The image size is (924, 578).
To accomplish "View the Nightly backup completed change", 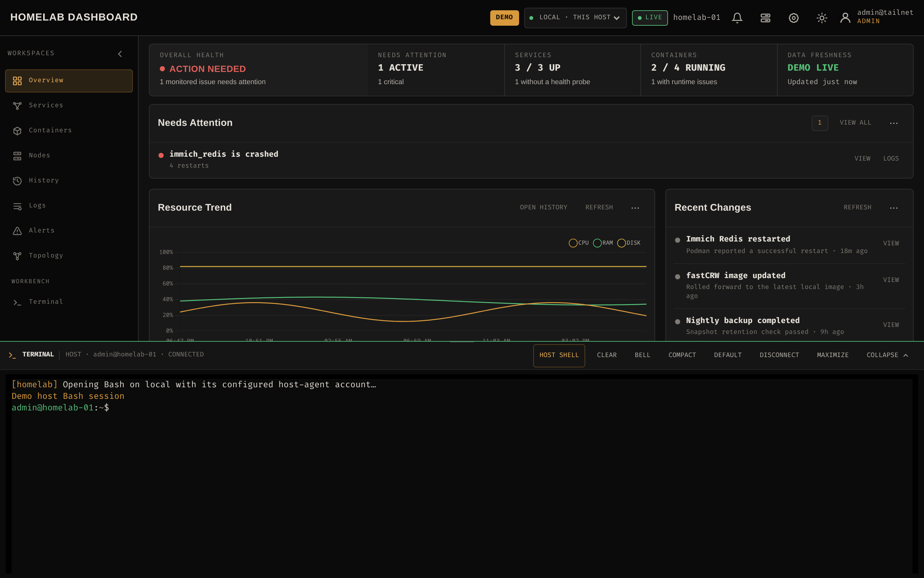I will 891,325.
